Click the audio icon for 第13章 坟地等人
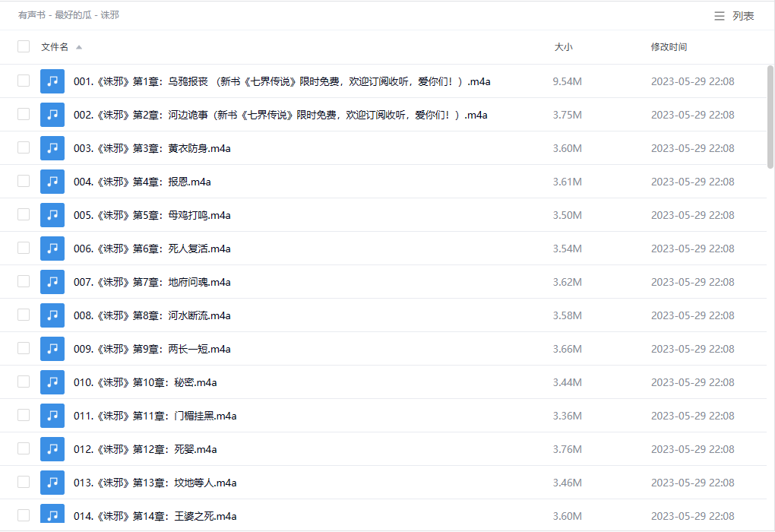 [x=52, y=483]
